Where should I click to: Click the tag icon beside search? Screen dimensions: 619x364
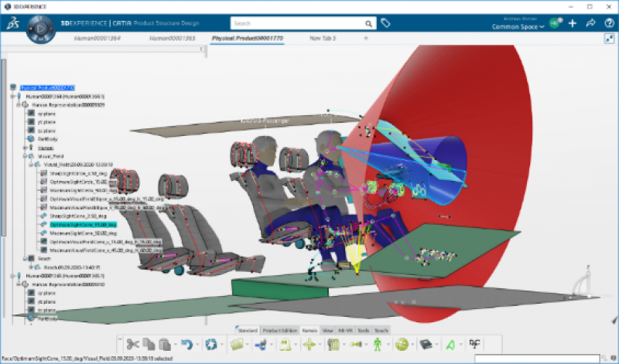click(385, 24)
